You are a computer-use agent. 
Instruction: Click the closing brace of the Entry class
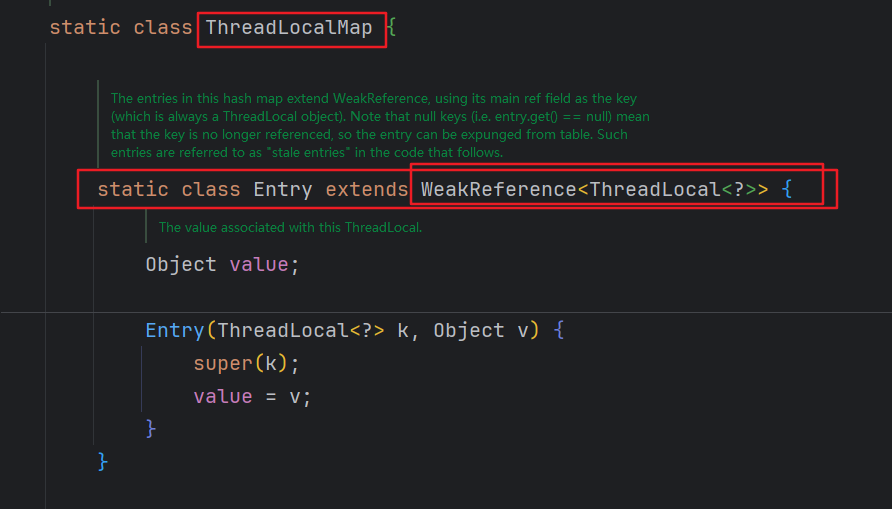tap(102, 461)
